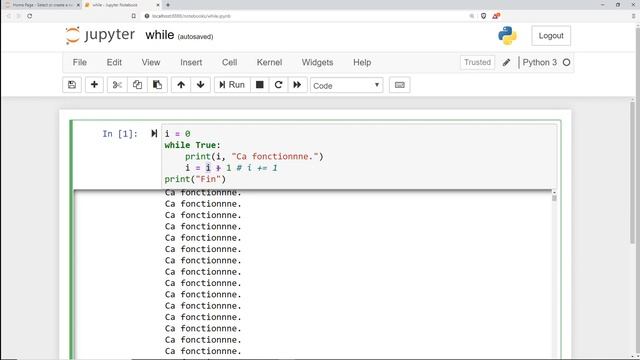This screenshot has width=640, height=360.
Task: Open the File menu
Action: (x=80, y=62)
